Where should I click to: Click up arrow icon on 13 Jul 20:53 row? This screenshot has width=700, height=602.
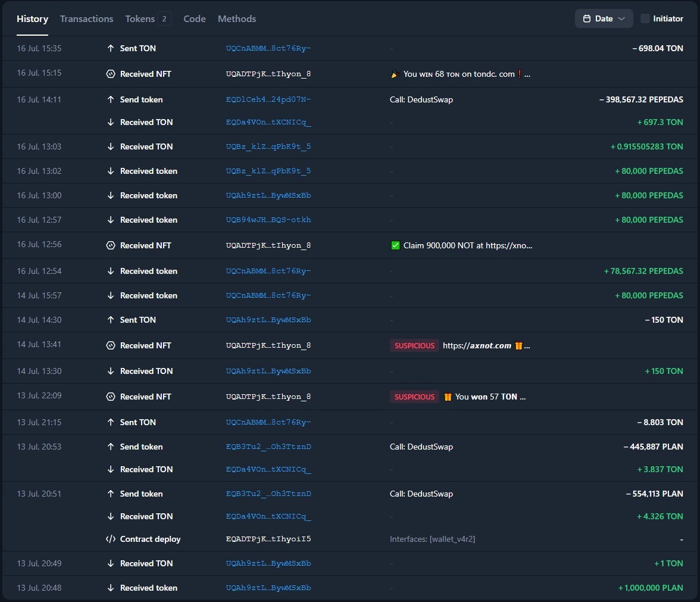click(111, 447)
